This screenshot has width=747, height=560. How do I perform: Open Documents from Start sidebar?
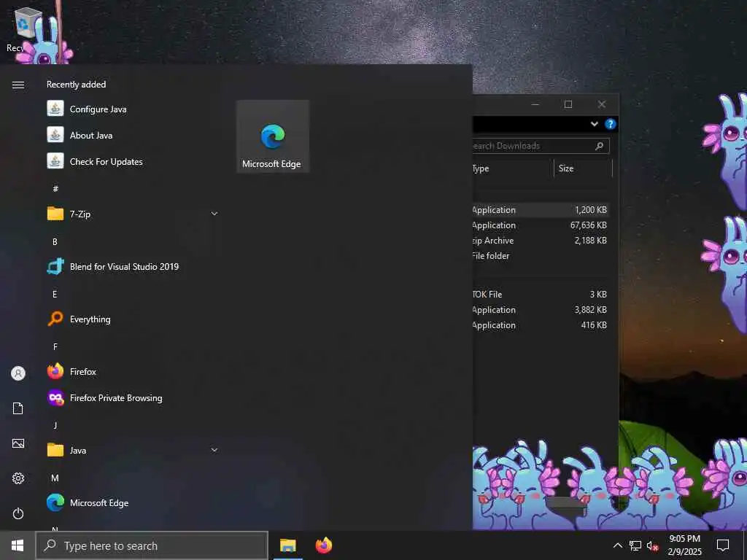click(18, 408)
